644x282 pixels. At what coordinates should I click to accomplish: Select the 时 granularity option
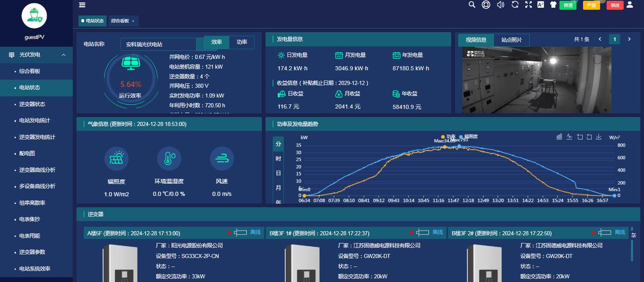pos(278,159)
